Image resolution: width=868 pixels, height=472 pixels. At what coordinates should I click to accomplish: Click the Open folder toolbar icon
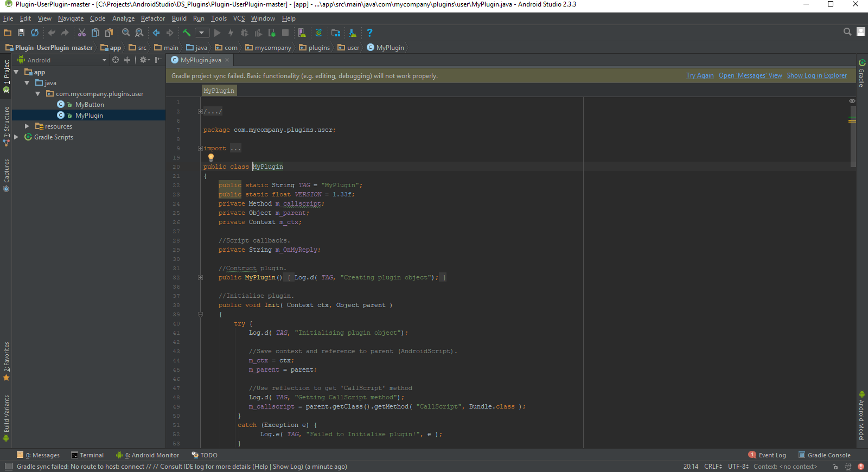(8, 33)
